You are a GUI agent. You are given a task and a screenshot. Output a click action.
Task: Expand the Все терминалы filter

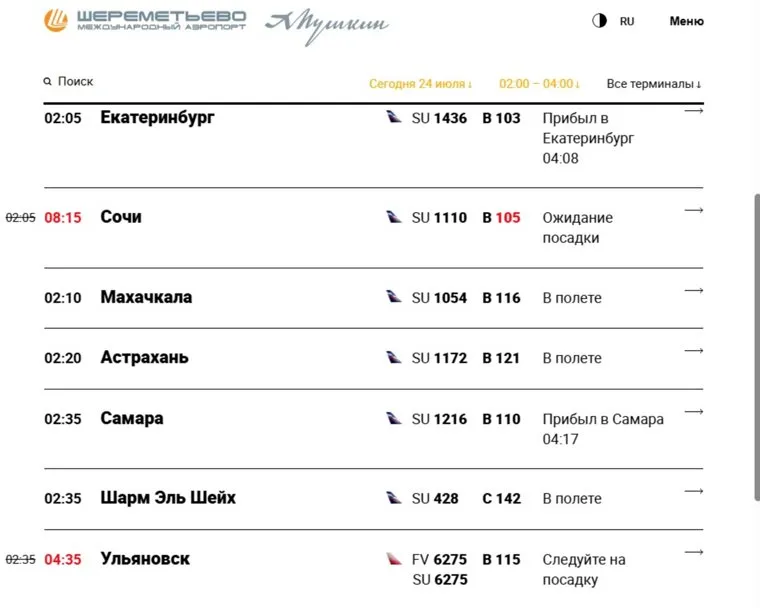click(654, 84)
